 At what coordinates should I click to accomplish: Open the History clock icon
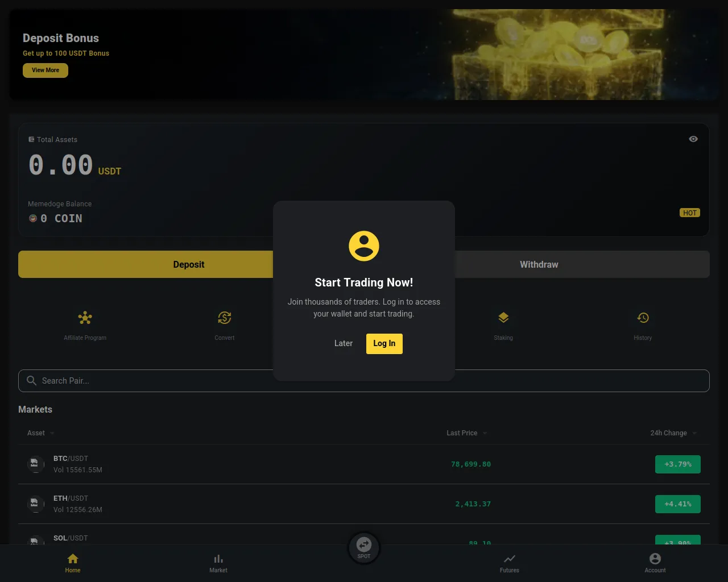click(x=643, y=318)
